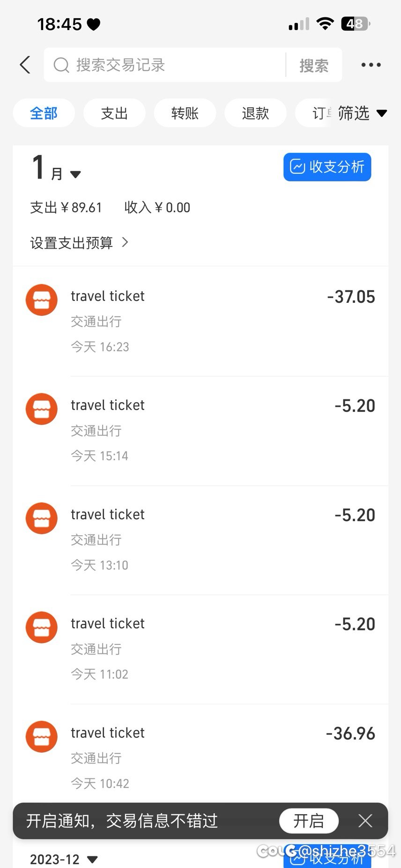Open 收支分析 analysis button
Image resolution: width=401 pixels, height=868 pixels.
327,167
